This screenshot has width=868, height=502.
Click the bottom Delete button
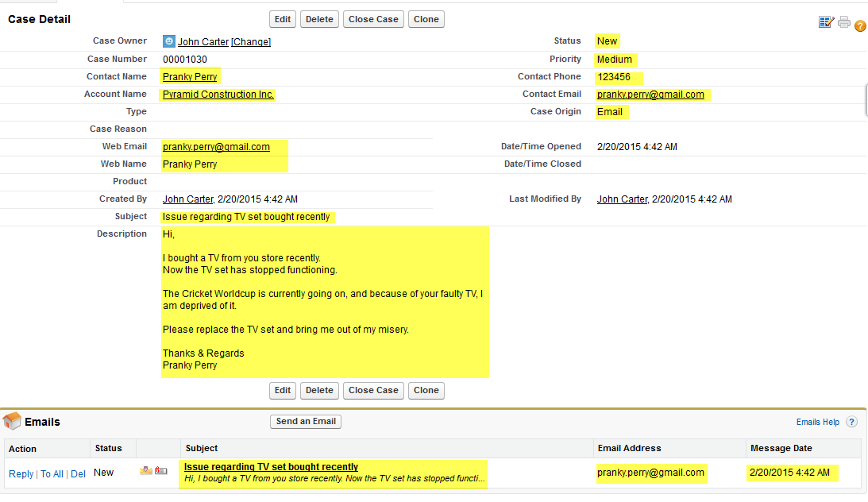(319, 390)
